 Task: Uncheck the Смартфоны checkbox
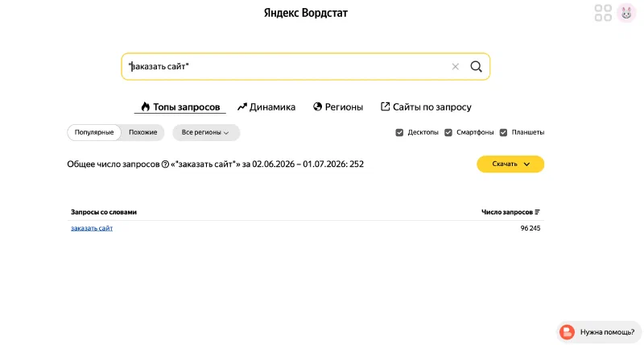click(x=448, y=132)
